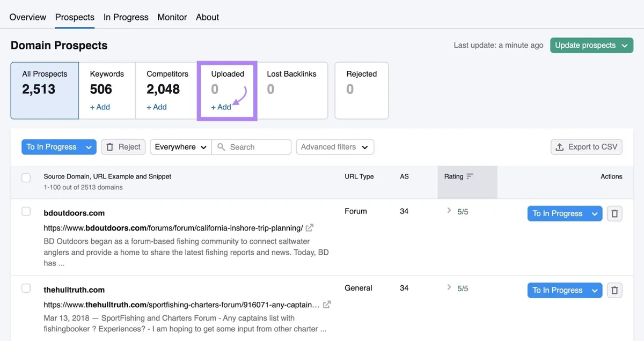Screen dimensions: 644x341
Task: Switch to the In Progress tab
Action: [x=126, y=17]
